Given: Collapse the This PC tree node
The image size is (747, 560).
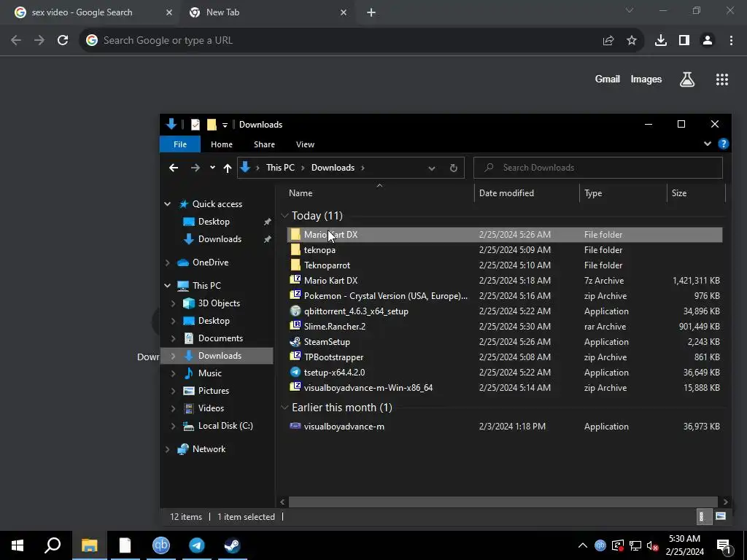Looking at the screenshot, I should coord(167,286).
